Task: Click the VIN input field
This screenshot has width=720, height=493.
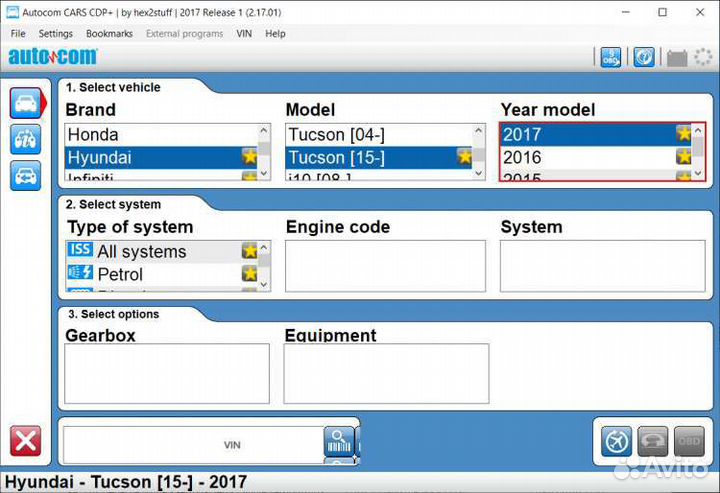Action: point(194,445)
